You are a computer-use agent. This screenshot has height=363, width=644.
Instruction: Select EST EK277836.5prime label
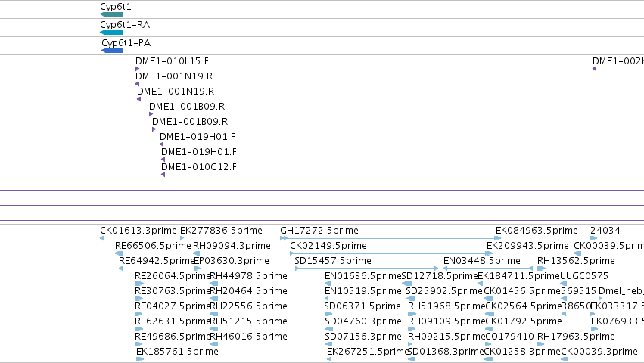tap(222, 231)
